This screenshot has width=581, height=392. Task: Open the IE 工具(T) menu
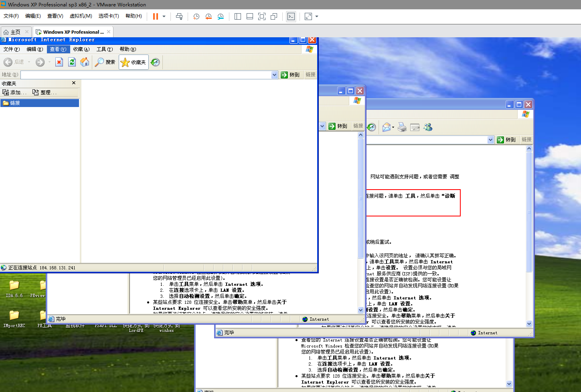coord(105,49)
